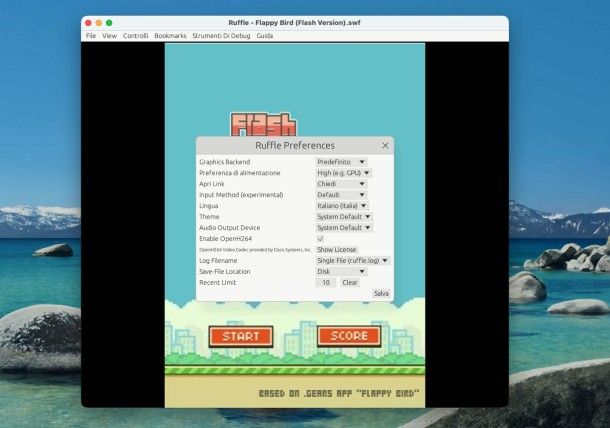
Task: Open the Theme dropdown
Action: (x=344, y=216)
